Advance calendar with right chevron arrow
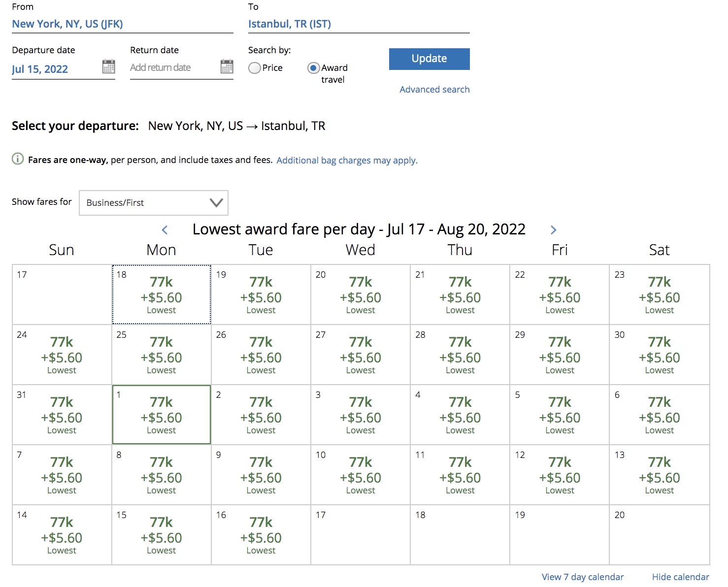This screenshot has width=728, height=587. tap(553, 230)
